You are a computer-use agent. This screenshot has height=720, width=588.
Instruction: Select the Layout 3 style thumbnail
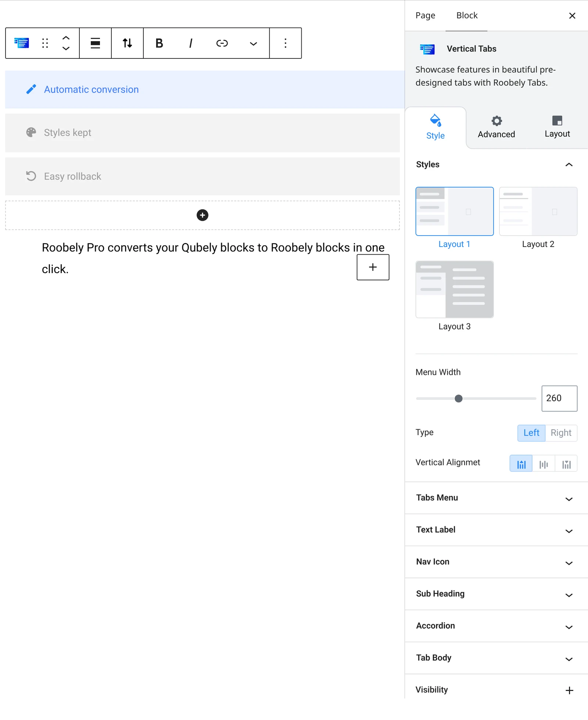point(455,289)
